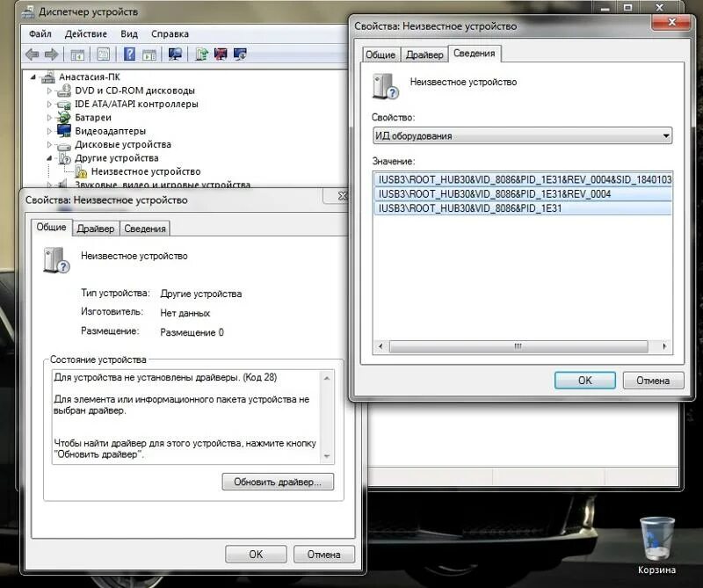Toggle the action pane toolbar icon
The image size is (703, 588).
coord(149,54)
